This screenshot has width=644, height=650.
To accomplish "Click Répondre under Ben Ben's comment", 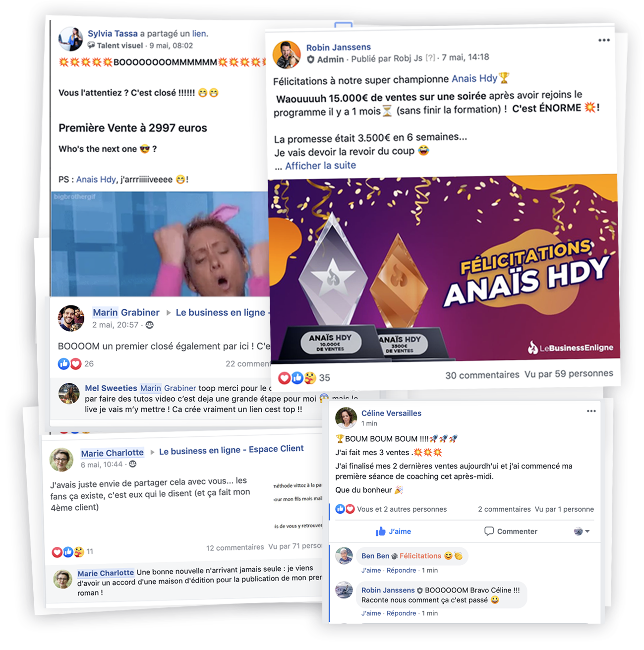I will 401,570.
